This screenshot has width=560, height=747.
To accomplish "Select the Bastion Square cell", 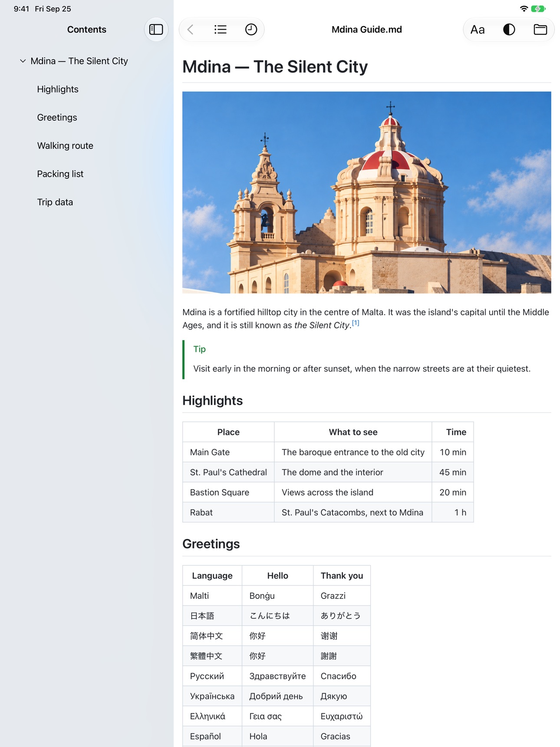I will click(228, 492).
